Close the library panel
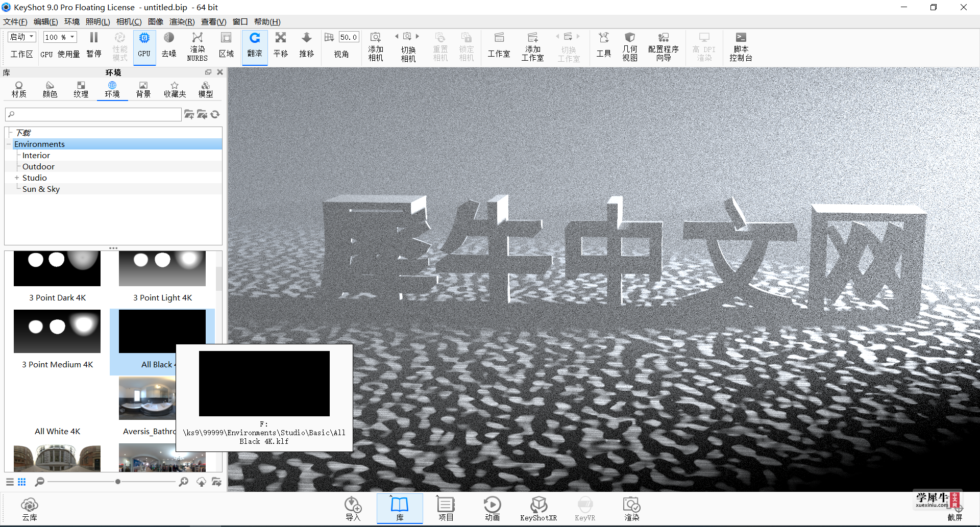980x527 pixels. click(x=220, y=72)
